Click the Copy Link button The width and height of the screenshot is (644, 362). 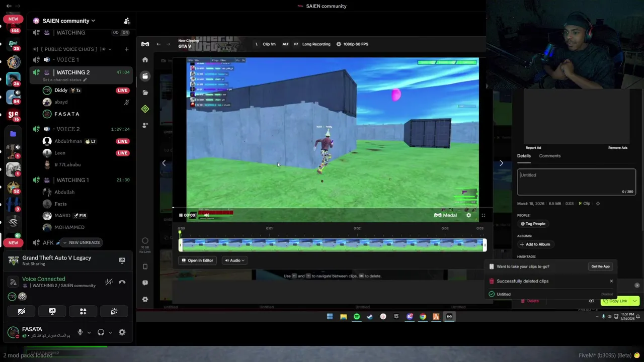point(615,301)
